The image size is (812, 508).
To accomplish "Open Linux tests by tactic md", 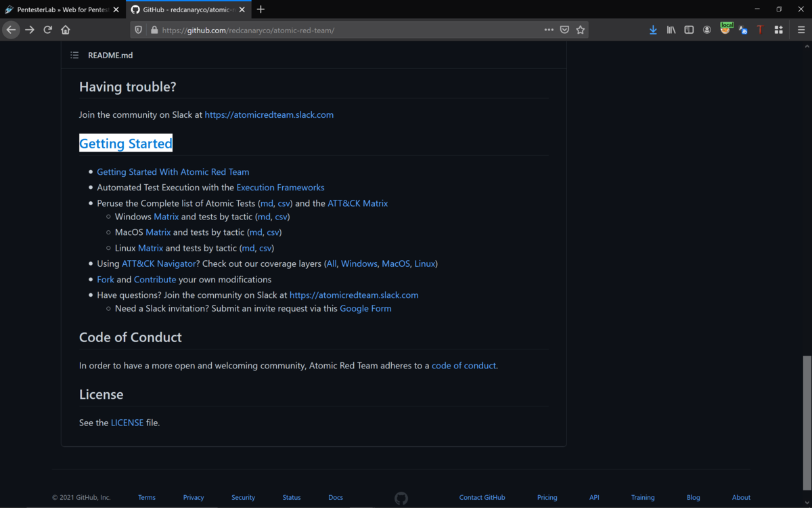I will pos(248,248).
